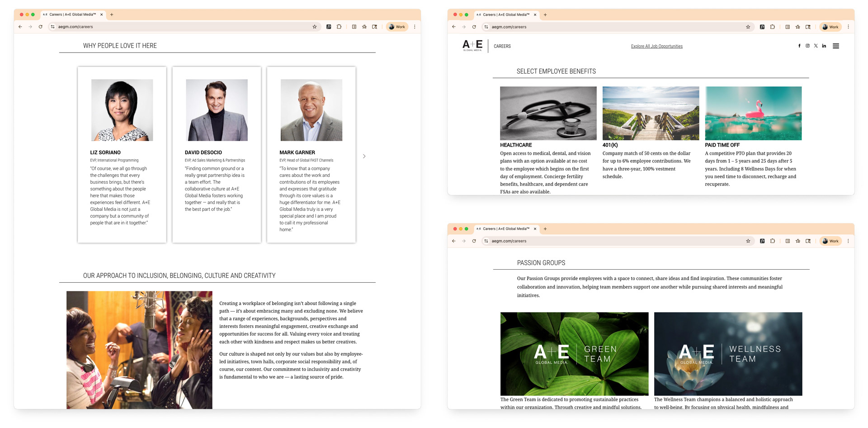
Task: Select the Careers tab in the left window
Action: tap(72, 14)
